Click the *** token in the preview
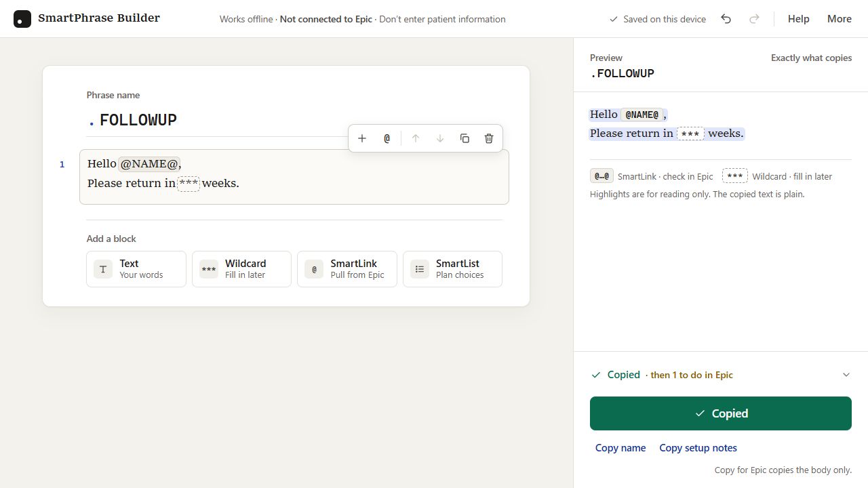This screenshot has width=868, height=488. click(x=690, y=134)
